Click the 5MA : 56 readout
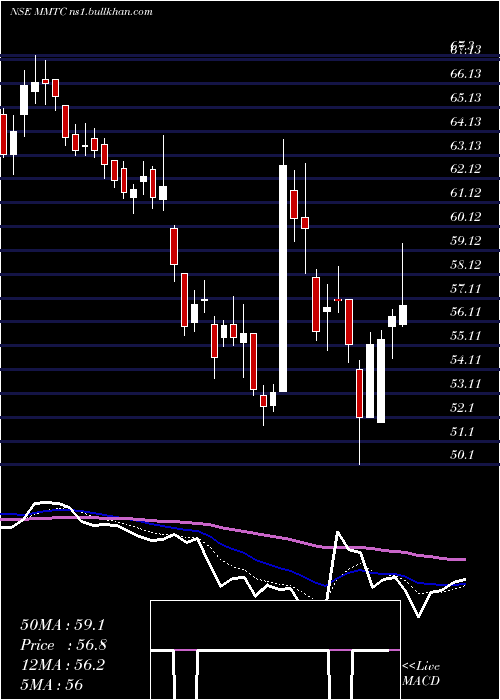500x700 pixels. (51, 685)
